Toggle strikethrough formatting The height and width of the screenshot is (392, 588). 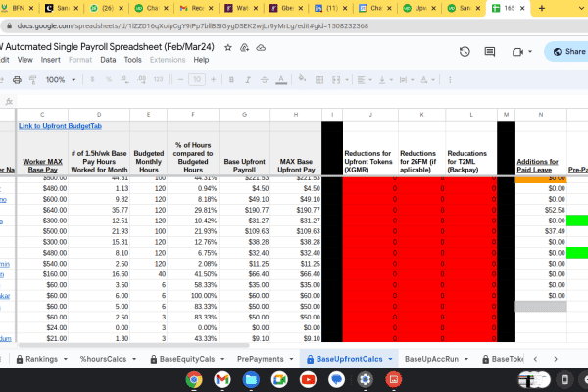point(264,80)
